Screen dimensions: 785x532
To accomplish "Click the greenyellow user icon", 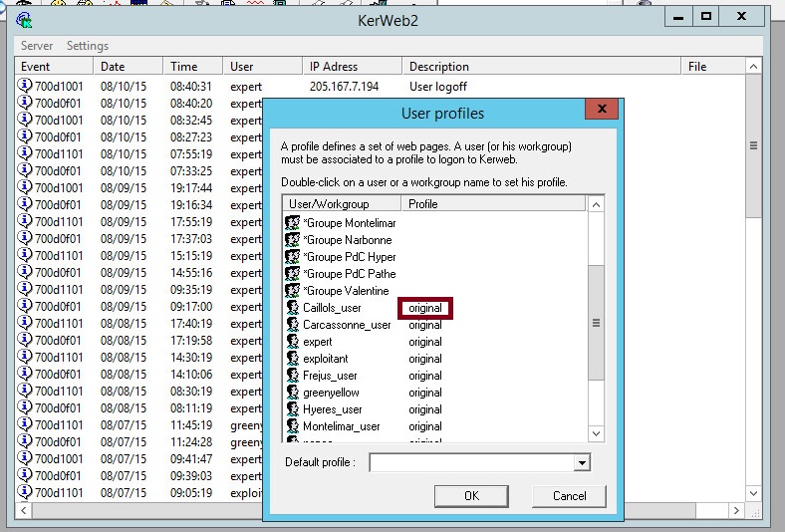I will 293,393.
